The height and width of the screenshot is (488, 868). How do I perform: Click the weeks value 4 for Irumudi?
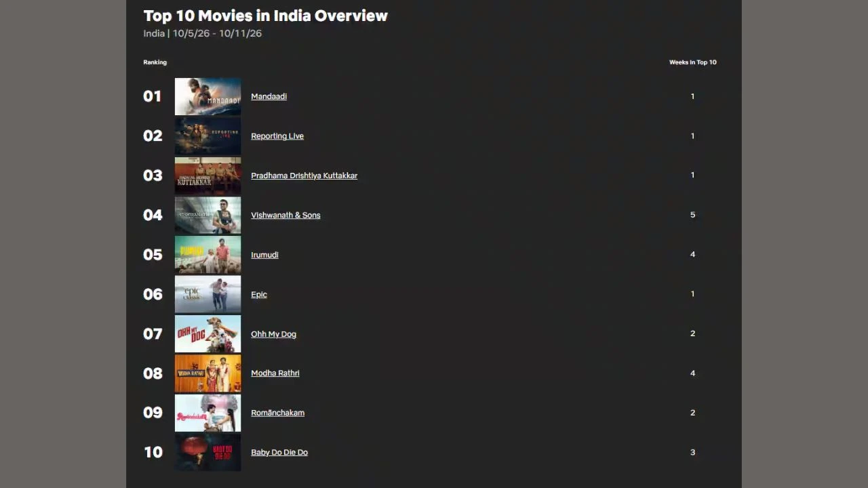[692, 254]
